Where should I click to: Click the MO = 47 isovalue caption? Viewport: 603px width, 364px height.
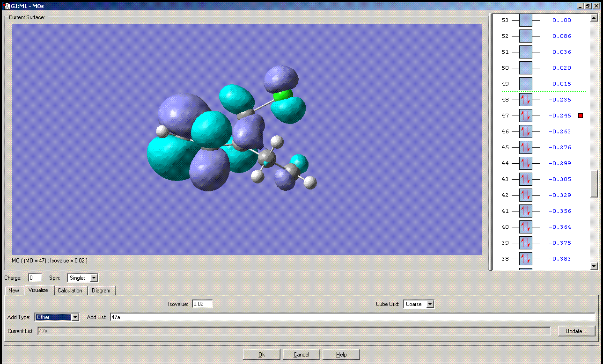point(50,260)
